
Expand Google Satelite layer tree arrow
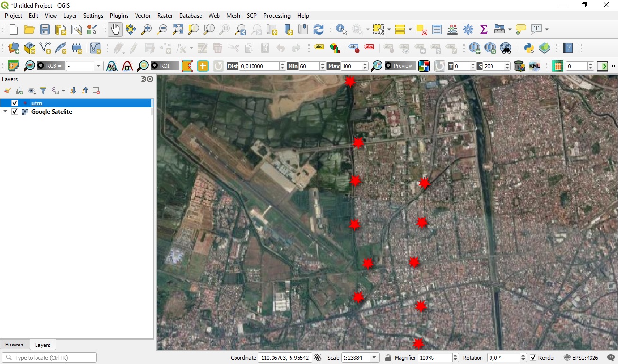click(x=5, y=112)
